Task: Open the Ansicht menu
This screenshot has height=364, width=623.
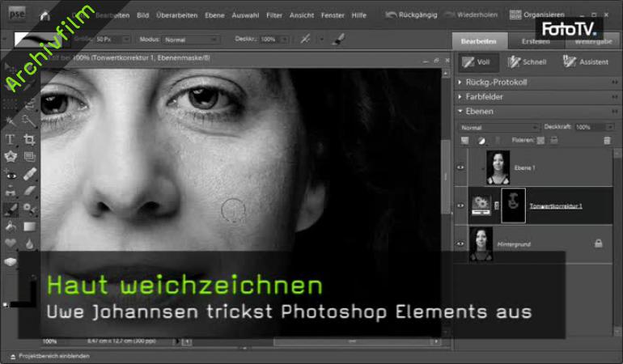Action: 302,15
